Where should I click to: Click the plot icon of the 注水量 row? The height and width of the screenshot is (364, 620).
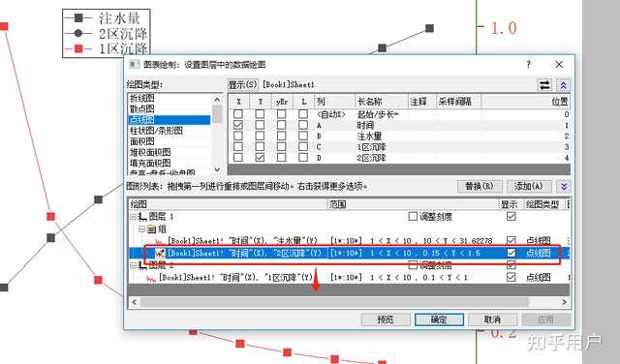click(159, 241)
